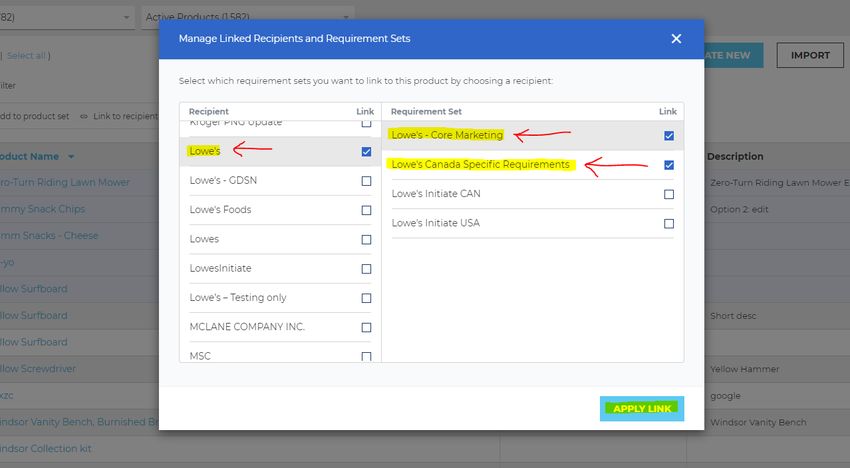Image resolution: width=850 pixels, height=468 pixels.
Task: Click the Requirement Set column header
Action: coord(426,111)
